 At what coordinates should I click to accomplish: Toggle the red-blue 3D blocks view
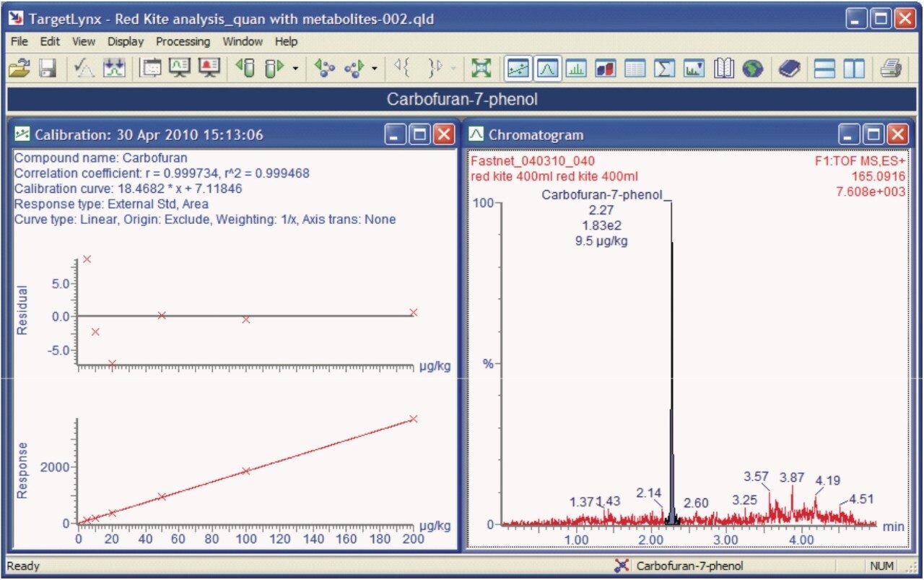click(x=605, y=69)
